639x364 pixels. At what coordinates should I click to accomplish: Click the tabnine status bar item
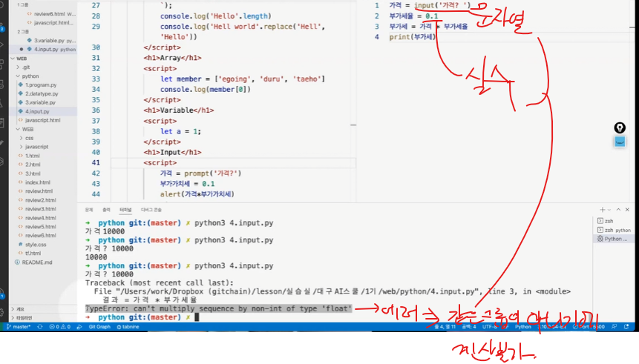point(128,326)
